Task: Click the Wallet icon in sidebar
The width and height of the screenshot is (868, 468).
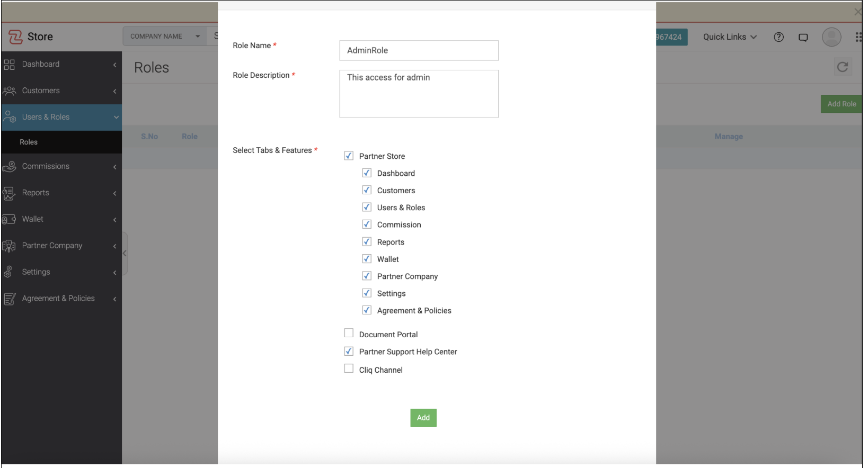Action: 9,220
